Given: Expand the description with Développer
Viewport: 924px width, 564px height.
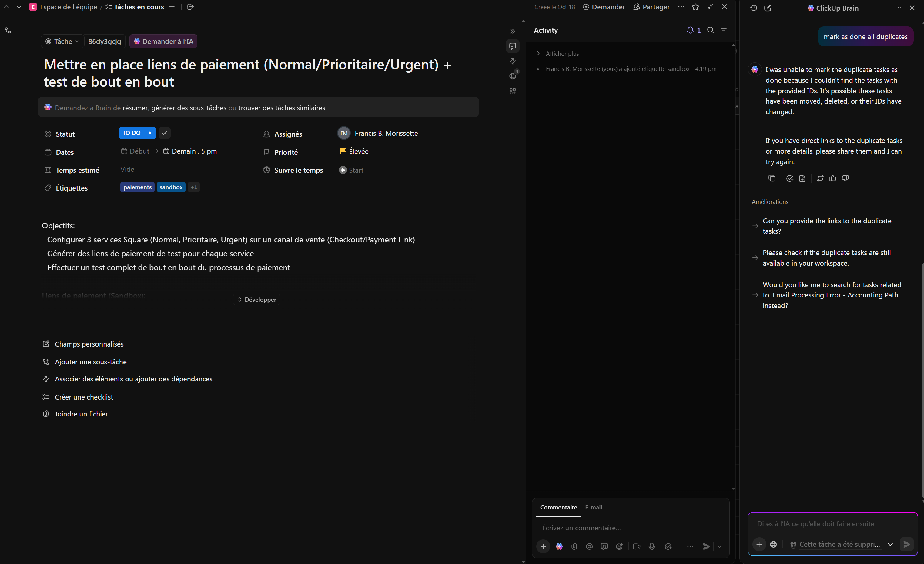Looking at the screenshot, I should pyautogui.click(x=256, y=300).
